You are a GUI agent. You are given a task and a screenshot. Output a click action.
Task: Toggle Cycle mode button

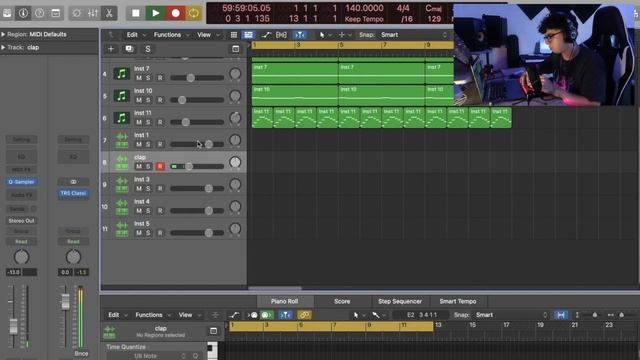194,13
